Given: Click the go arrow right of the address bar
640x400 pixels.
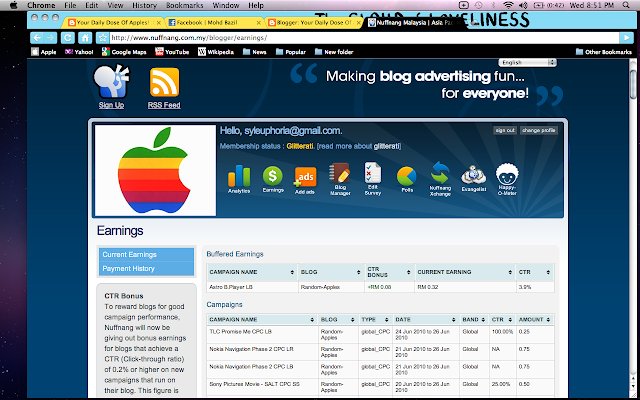Looking at the screenshot, I should coord(626,38).
